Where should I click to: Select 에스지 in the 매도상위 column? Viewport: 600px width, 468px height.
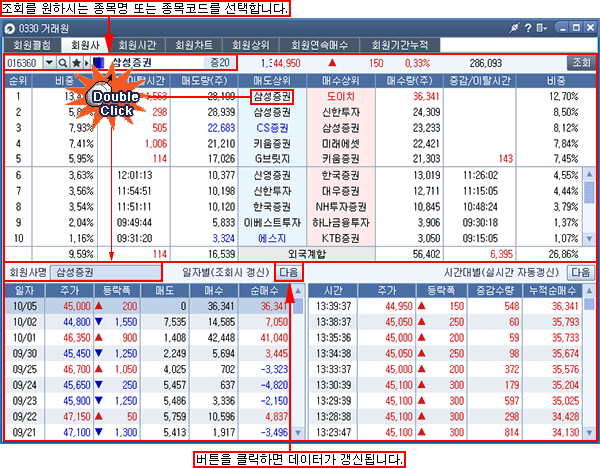coord(272,238)
